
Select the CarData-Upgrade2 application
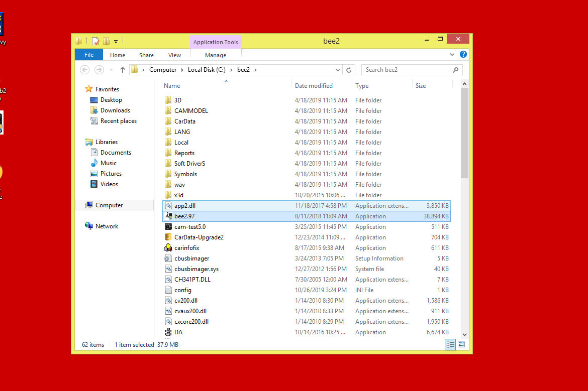click(199, 237)
